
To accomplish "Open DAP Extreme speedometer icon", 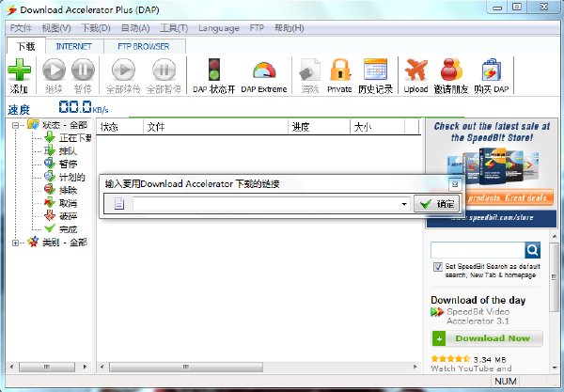I will tap(264, 71).
